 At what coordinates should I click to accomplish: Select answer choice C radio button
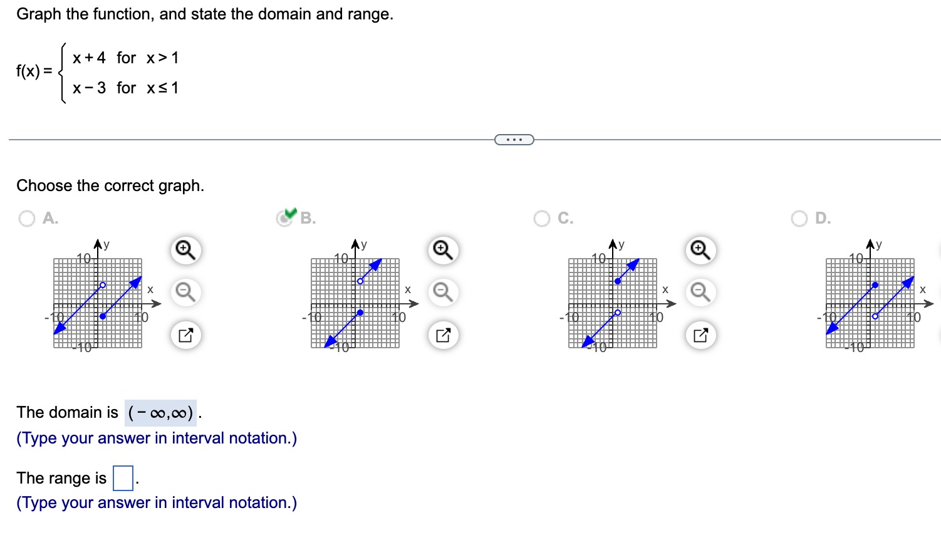click(542, 218)
